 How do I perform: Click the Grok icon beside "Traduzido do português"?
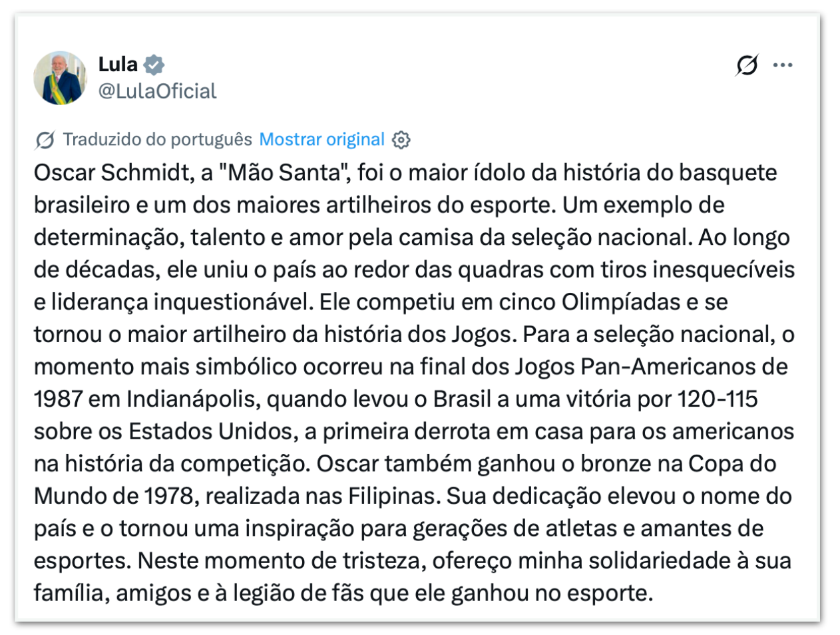(45, 140)
